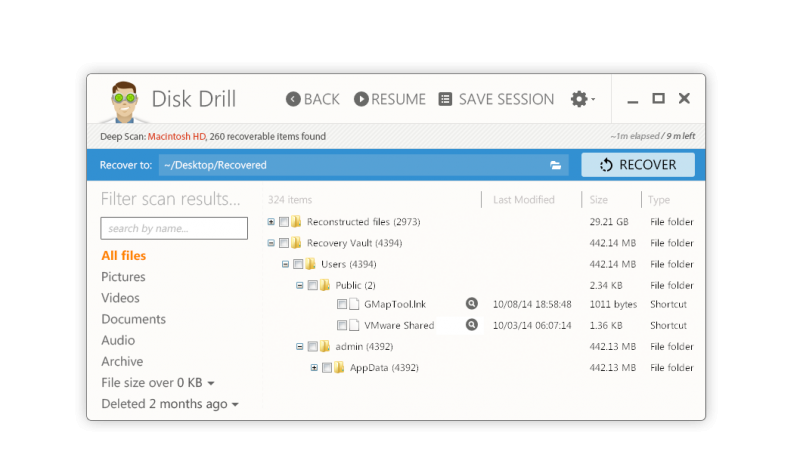Click the Recovery Vault folder icon
Image resolution: width=800 pixels, height=467 pixels.
click(296, 242)
